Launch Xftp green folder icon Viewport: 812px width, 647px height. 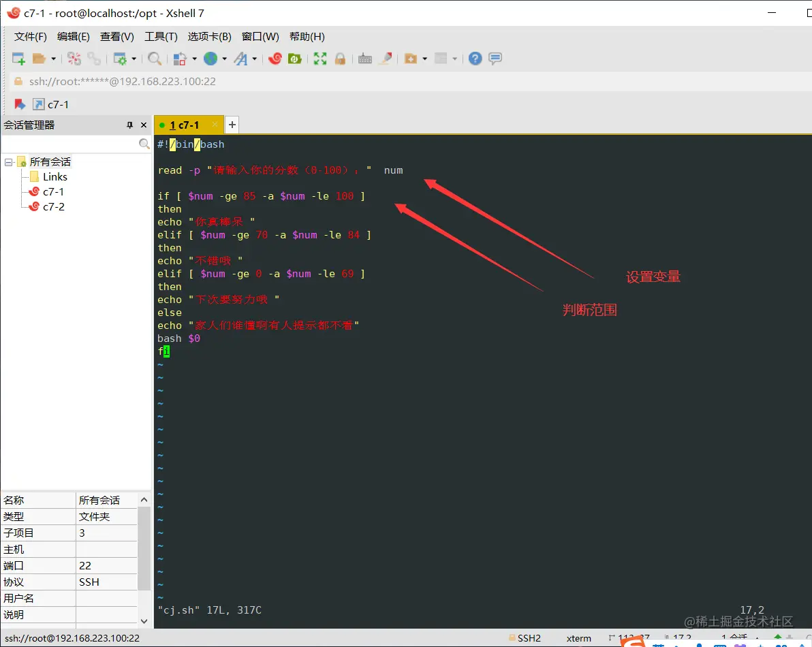point(295,59)
